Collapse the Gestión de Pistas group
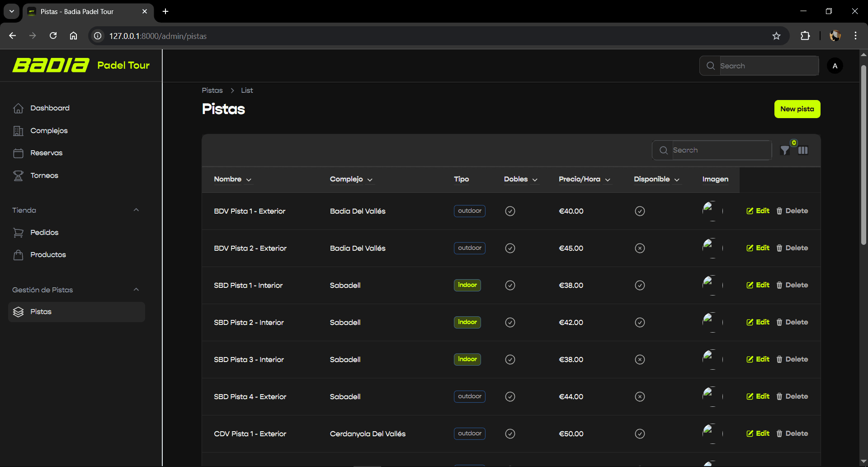 (136, 290)
